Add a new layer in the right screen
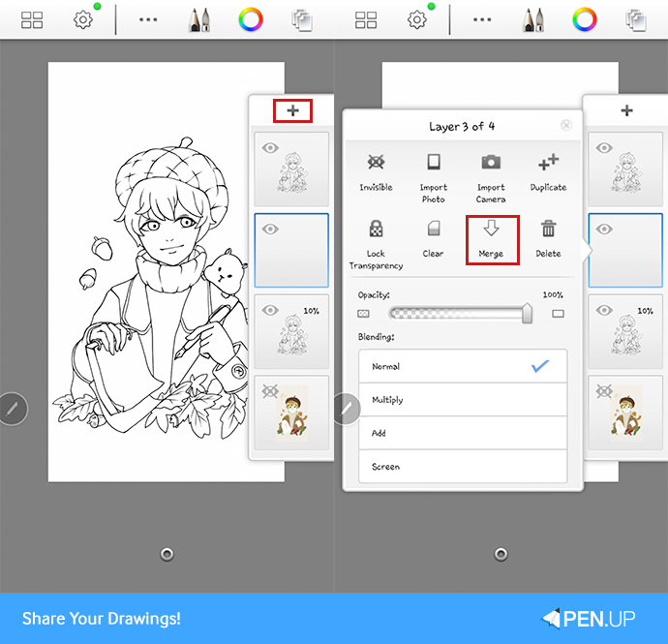 [x=626, y=110]
